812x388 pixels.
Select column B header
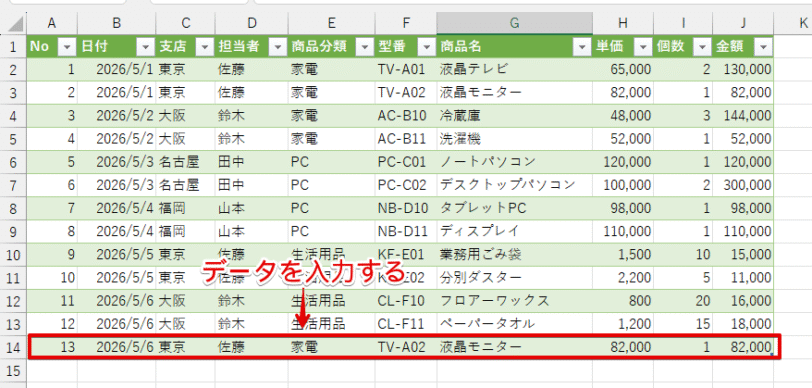coord(117,23)
